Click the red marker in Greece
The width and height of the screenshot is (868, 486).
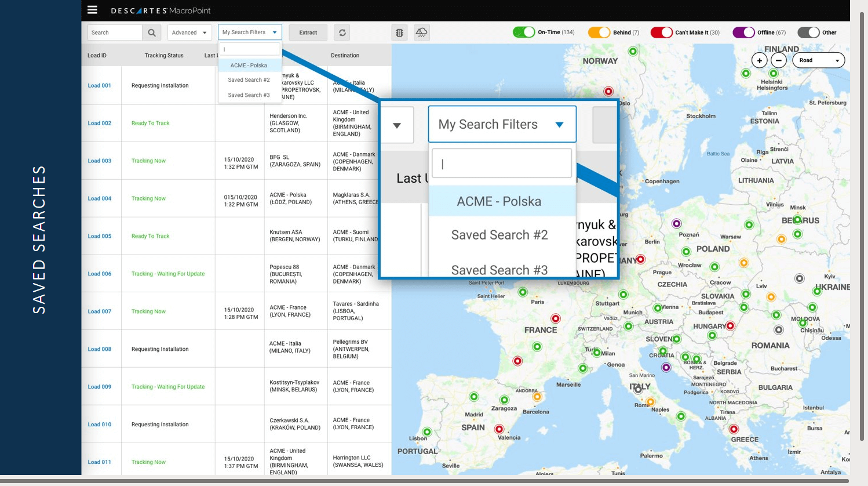click(x=734, y=429)
